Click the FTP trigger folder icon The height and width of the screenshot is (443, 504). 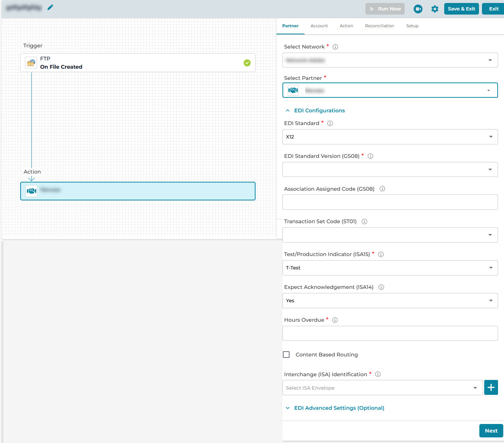(31, 63)
